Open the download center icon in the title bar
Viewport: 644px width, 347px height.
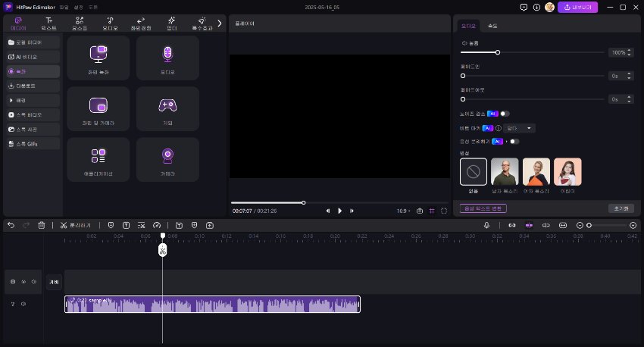click(536, 8)
